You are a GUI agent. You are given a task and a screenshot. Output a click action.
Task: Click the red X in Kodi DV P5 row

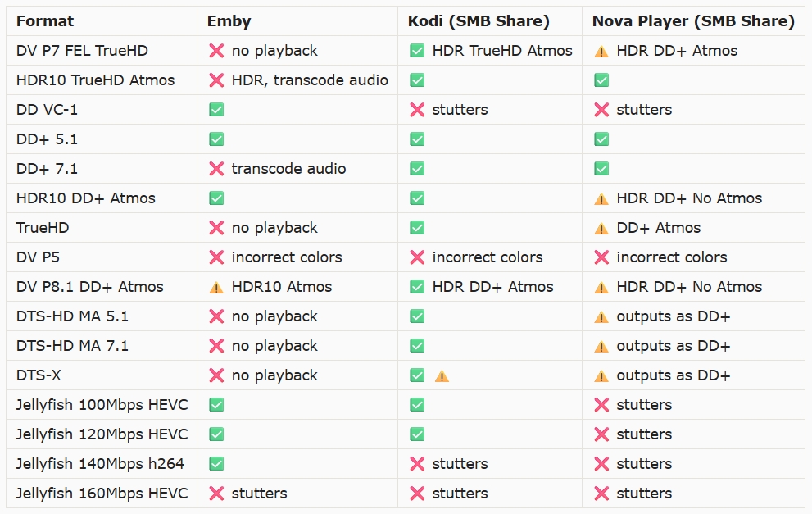point(417,257)
